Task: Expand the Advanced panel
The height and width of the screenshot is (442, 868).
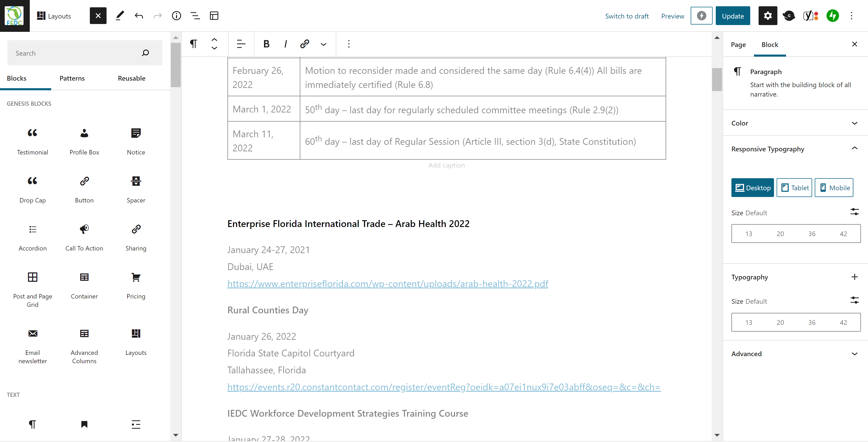Action: pos(795,354)
